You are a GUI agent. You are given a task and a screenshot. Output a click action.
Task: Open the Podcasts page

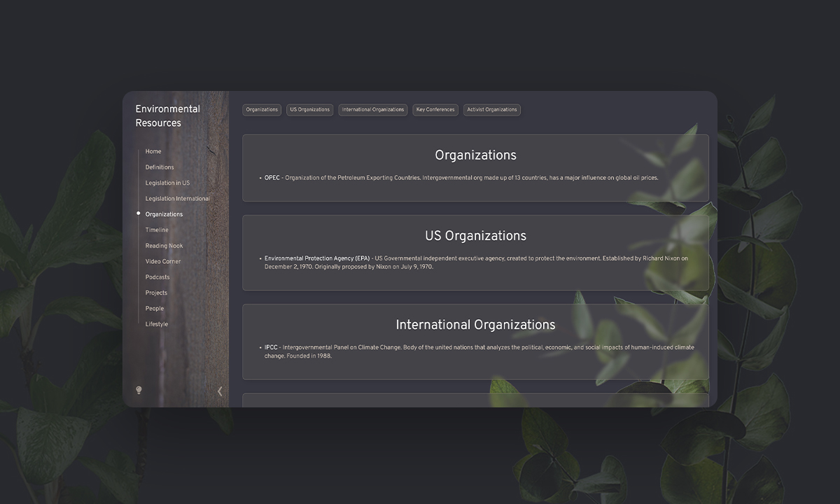[157, 276]
